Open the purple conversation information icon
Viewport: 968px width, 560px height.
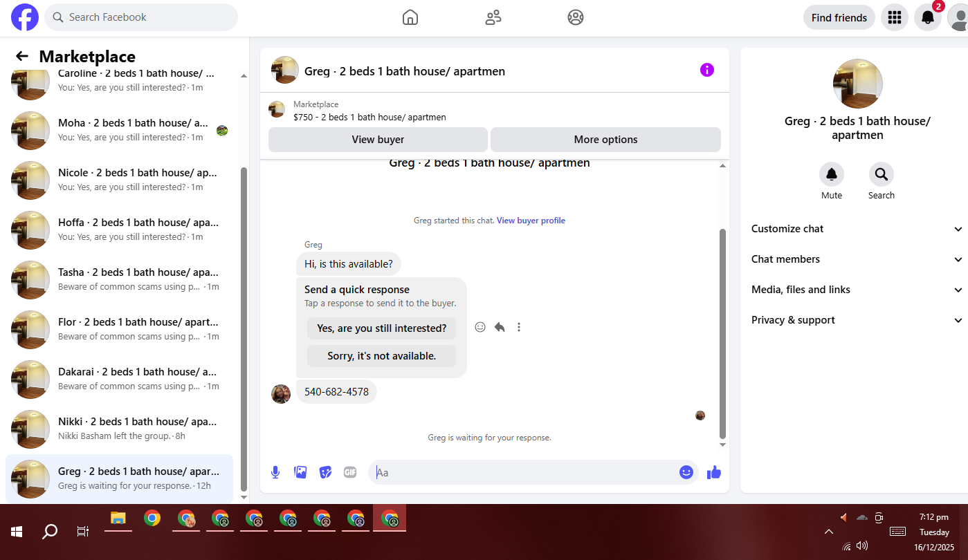706,70
